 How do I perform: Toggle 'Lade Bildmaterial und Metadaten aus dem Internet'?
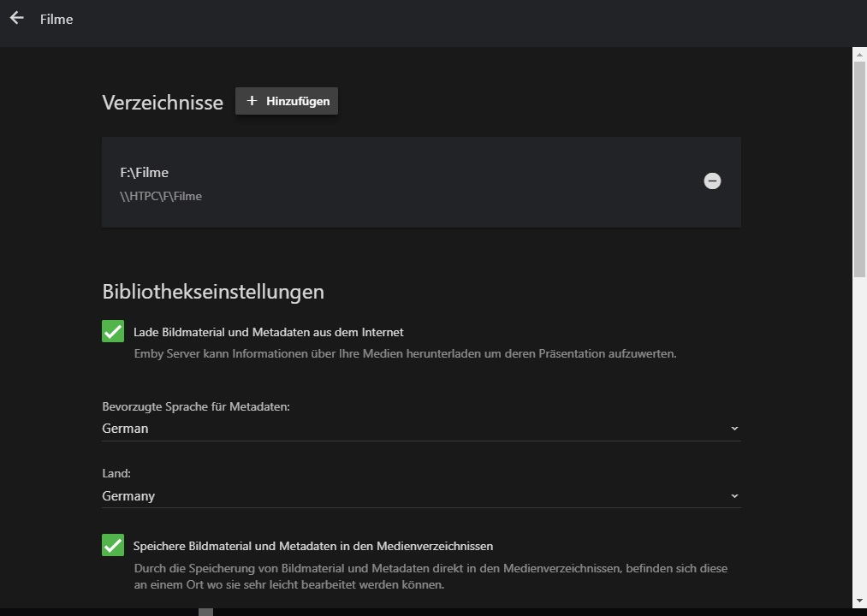click(113, 332)
